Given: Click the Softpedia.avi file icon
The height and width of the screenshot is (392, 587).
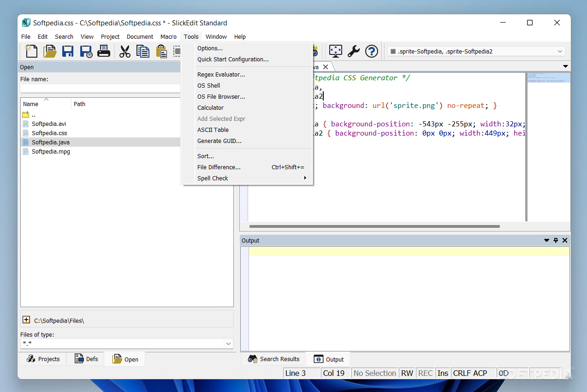Looking at the screenshot, I should 26,124.
